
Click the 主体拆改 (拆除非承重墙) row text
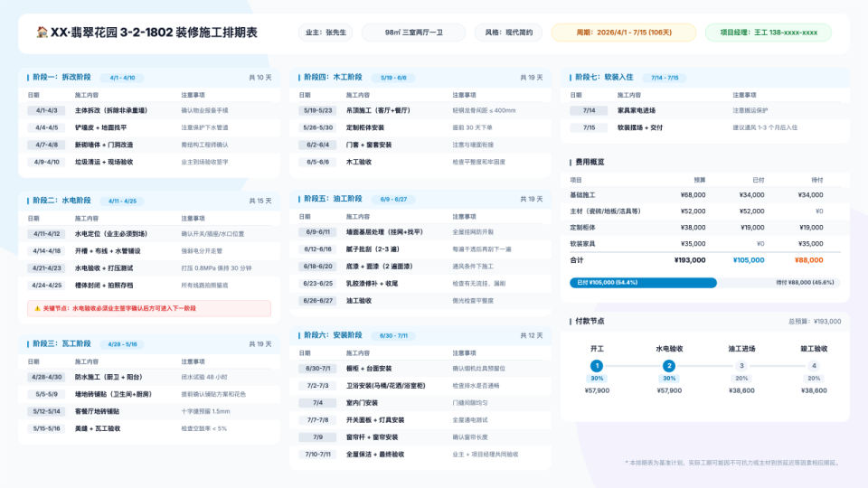[111, 110]
